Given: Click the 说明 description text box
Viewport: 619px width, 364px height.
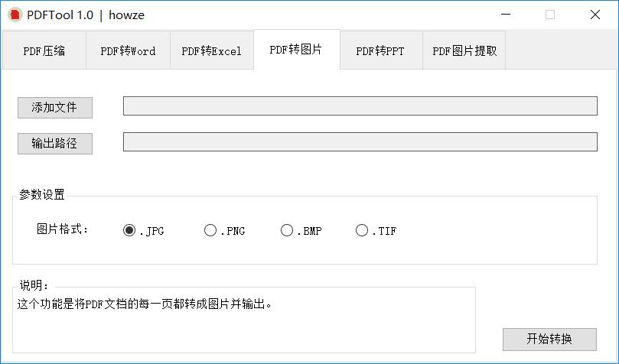Looking at the screenshot, I should (243, 321).
